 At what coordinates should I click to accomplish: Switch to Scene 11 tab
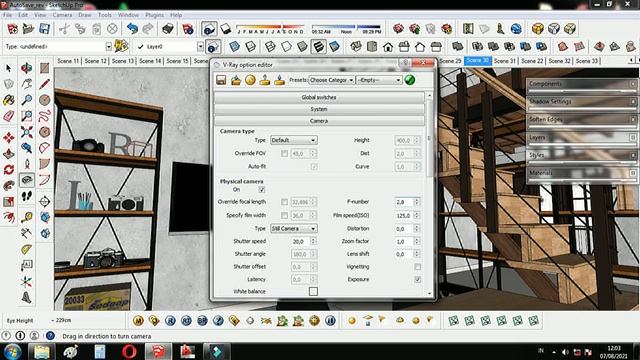[x=68, y=61]
